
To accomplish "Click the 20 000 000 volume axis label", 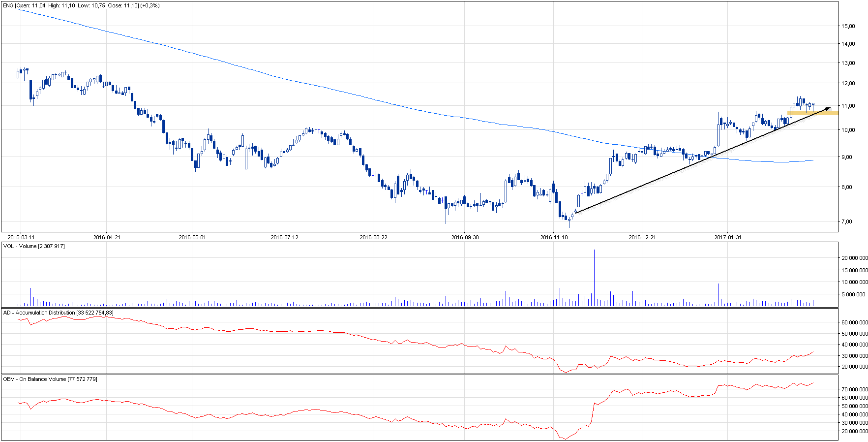I will pos(854,258).
